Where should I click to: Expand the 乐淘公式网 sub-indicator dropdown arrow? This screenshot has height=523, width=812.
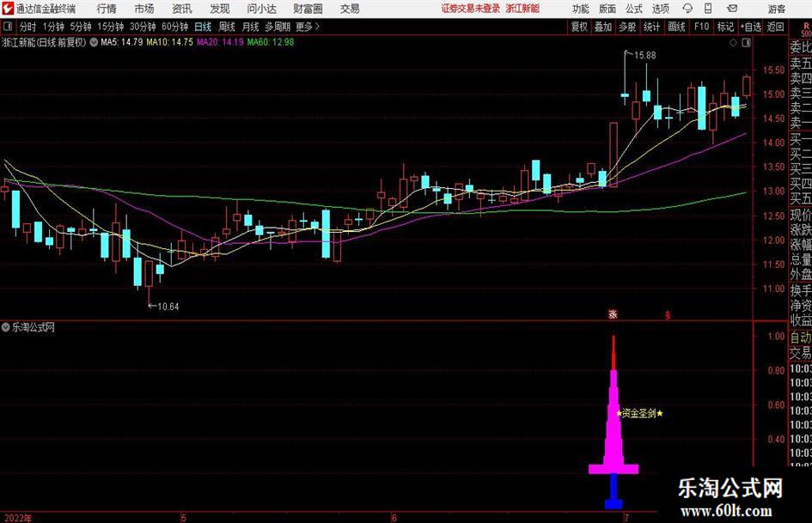tap(6, 327)
